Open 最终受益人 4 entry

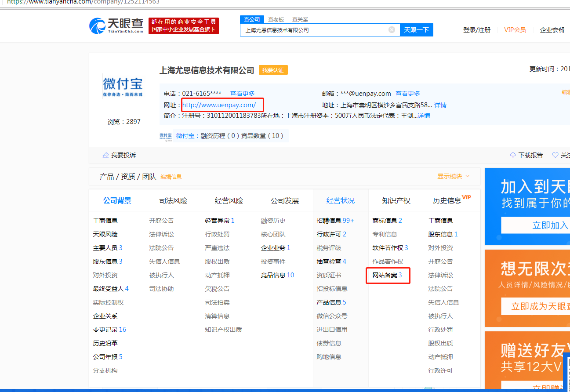[x=111, y=289]
